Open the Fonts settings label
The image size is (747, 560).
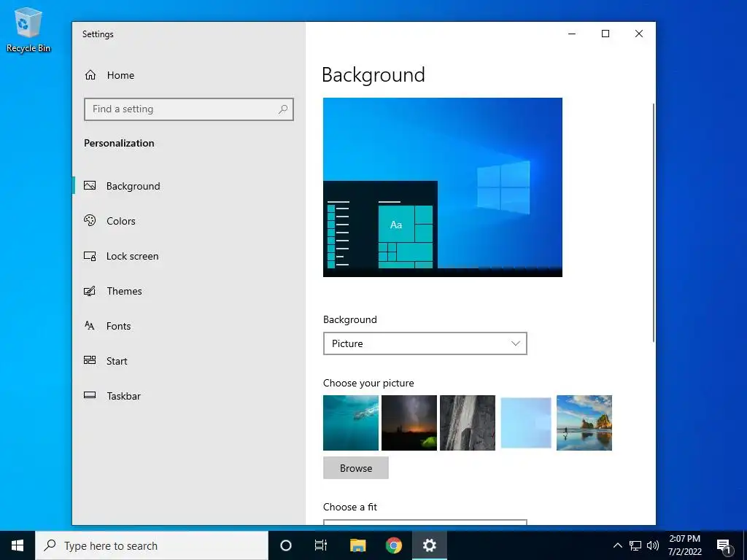(119, 326)
